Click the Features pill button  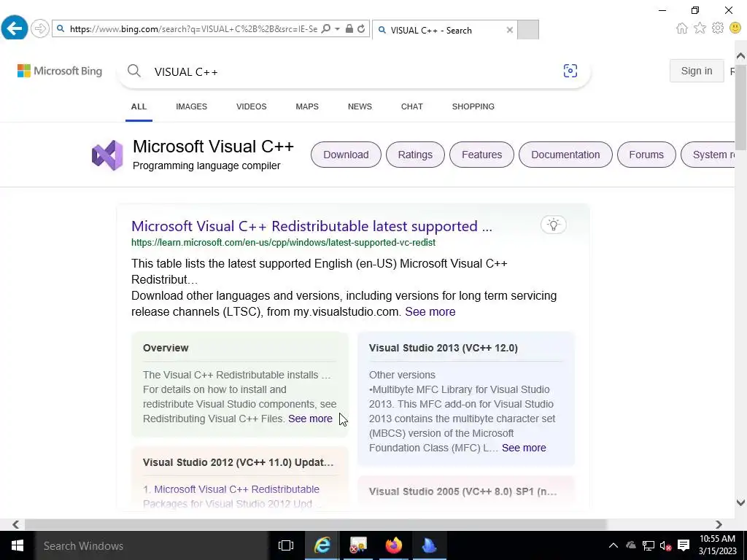(481, 155)
